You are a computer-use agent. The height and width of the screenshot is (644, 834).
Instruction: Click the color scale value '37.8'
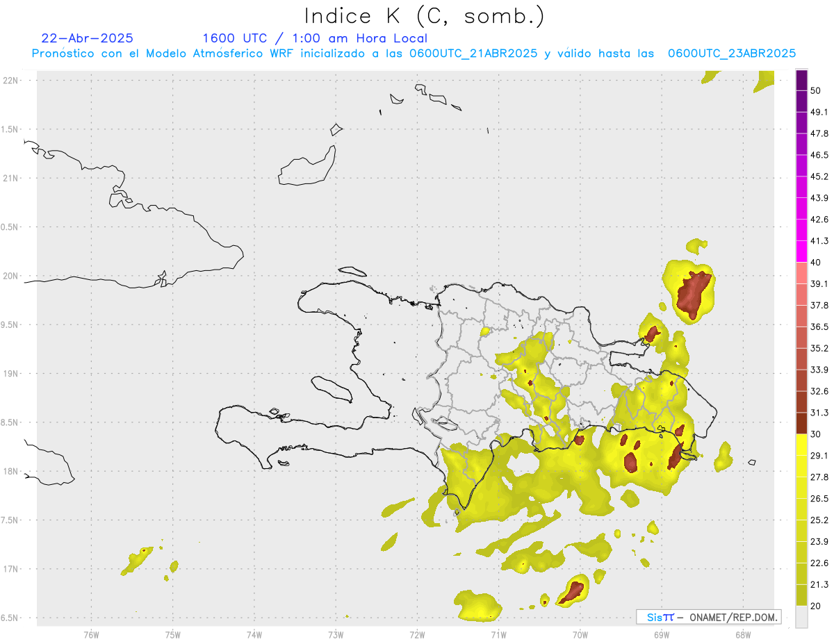tap(819, 305)
